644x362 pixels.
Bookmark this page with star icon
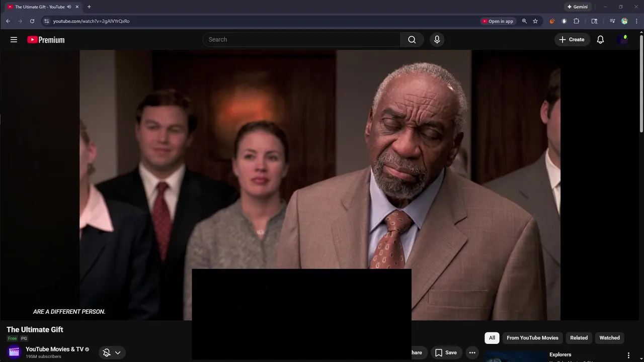coord(535,21)
